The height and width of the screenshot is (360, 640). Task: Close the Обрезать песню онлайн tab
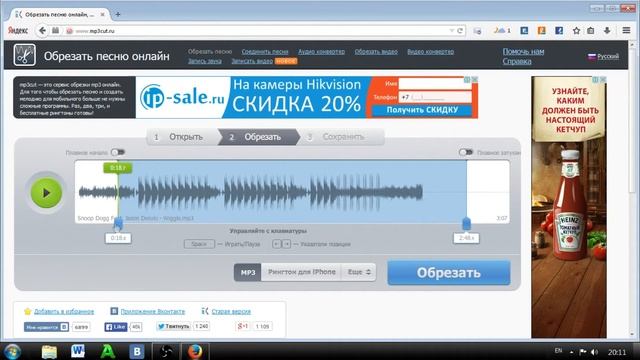tap(102, 14)
